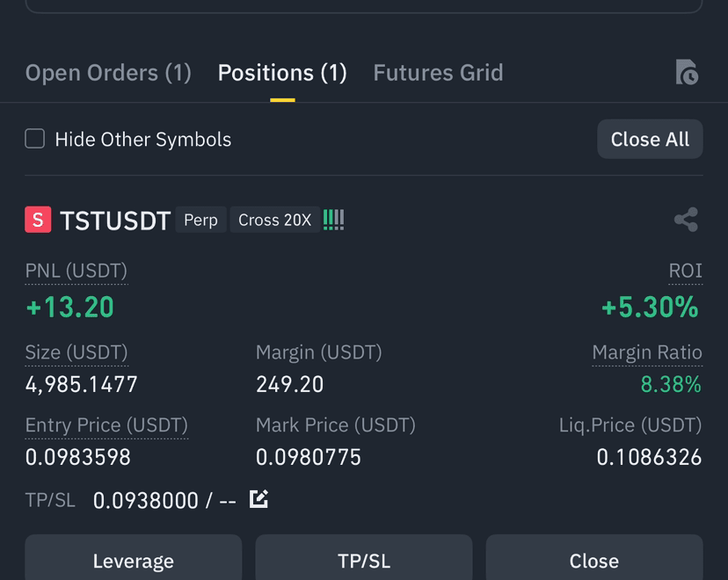Tap the green ADL indicator bars
The height and width of the screenshot is (580, 728).
click(334, 220)
